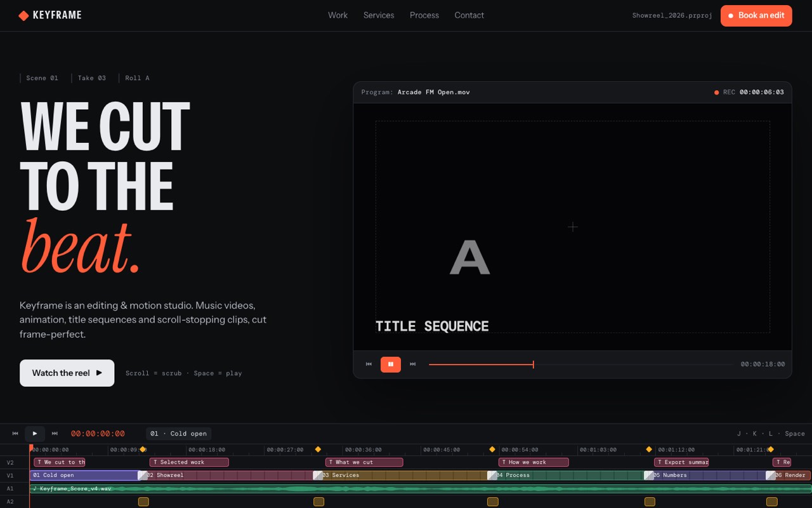The height and width of the screenshot is (508, 812).
Task: Select the Keyframe_Score_v4.wav audio clip
Action: (421, 488)
